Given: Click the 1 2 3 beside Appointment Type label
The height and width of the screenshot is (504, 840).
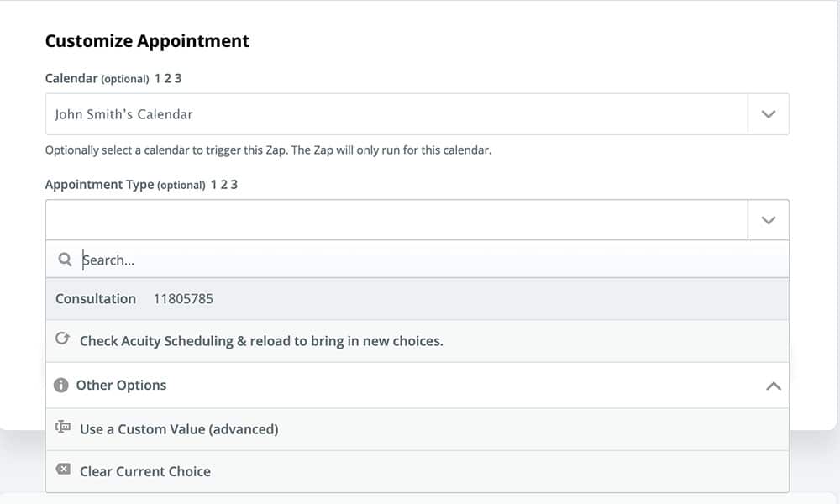Looking at the screenshot, I should (224, 185).
